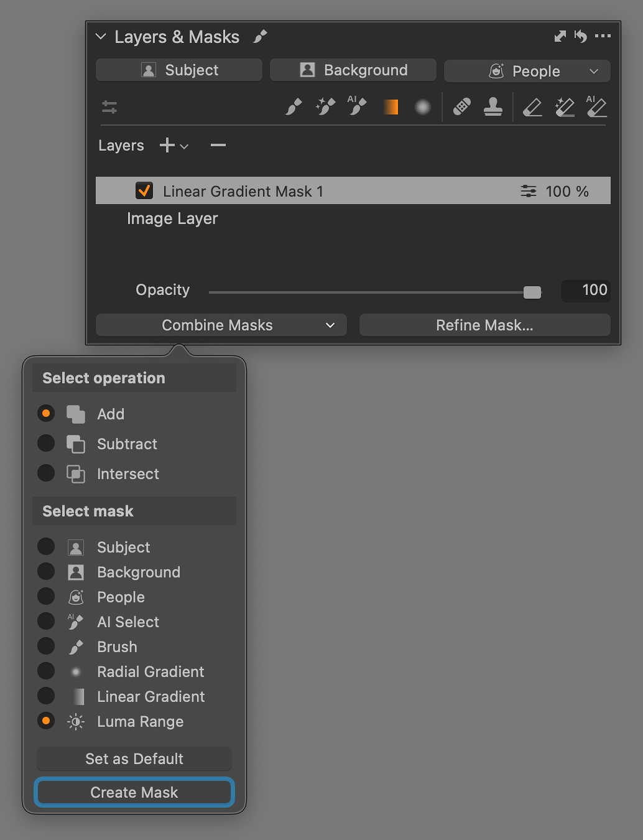Activate the AI Magic Brush tool
Image resolution: width=643 pixels, height=840 pixels.
355,106
